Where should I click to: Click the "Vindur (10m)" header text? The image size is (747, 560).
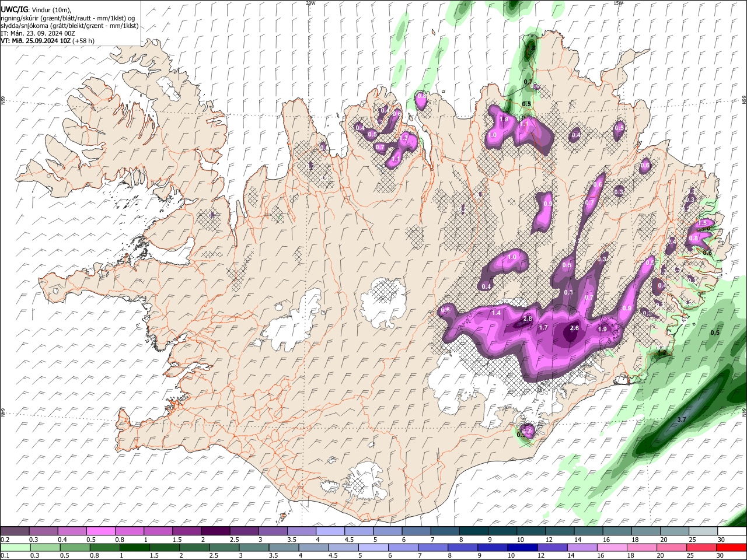51,10
